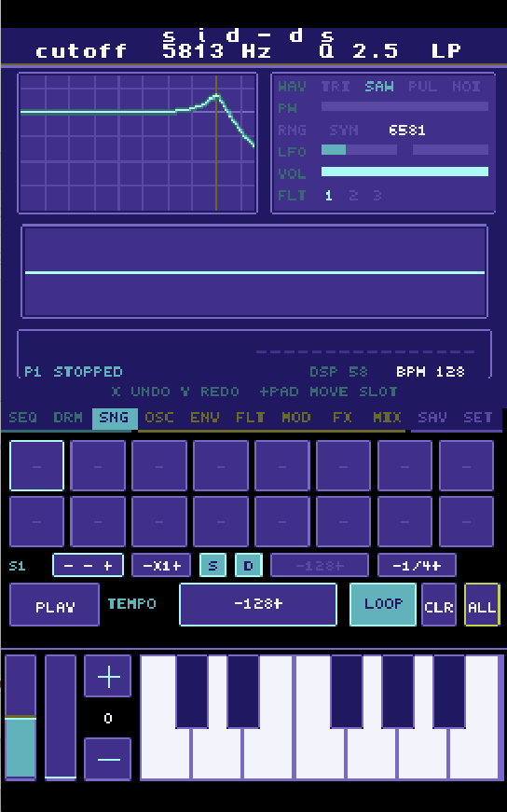Click the octave down minus button
Image resolution: width=507 pixels, height=812 pixels.
[x=108, y=759]
